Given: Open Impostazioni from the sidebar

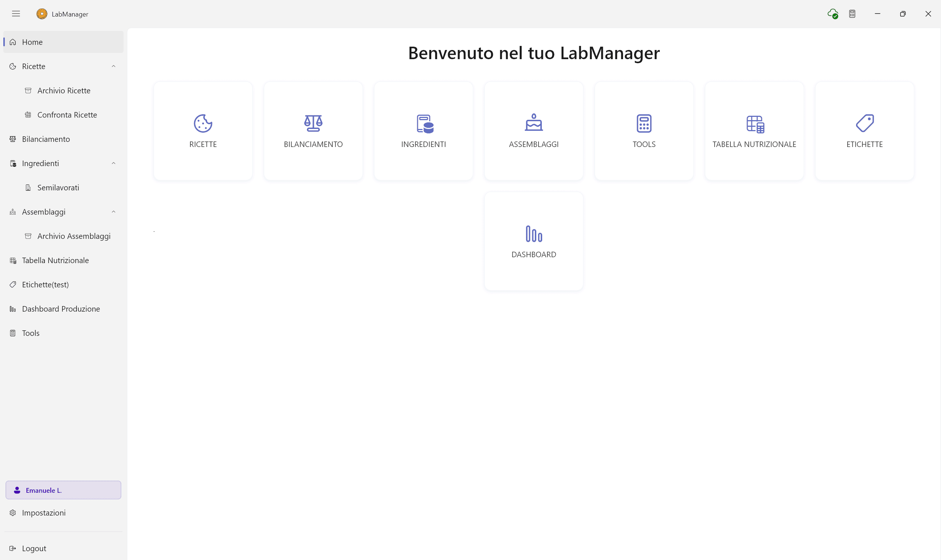Looking at the screenshot, I should pyautogui.click(x=44, y=513).
